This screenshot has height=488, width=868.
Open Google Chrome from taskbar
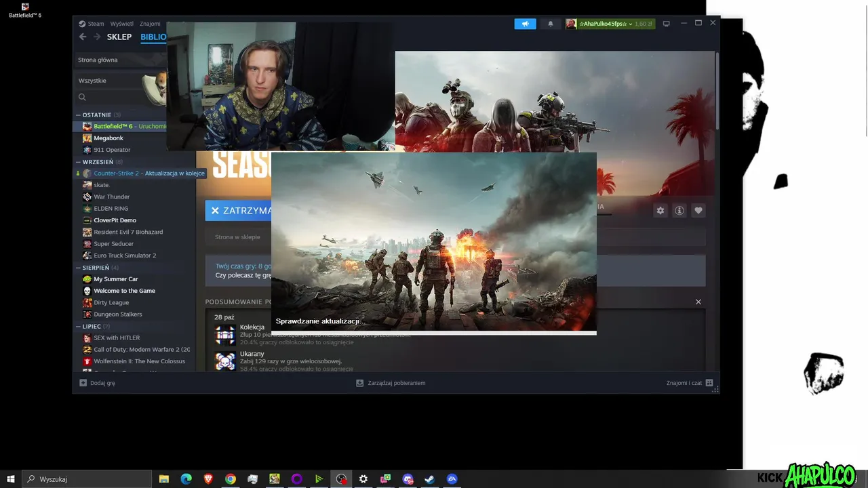point(231,479)
